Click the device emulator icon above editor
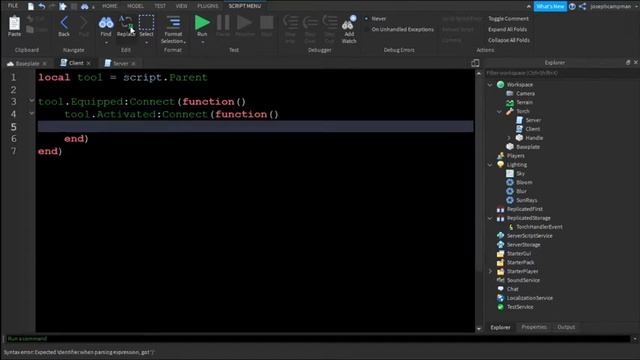 pos(475,63)
